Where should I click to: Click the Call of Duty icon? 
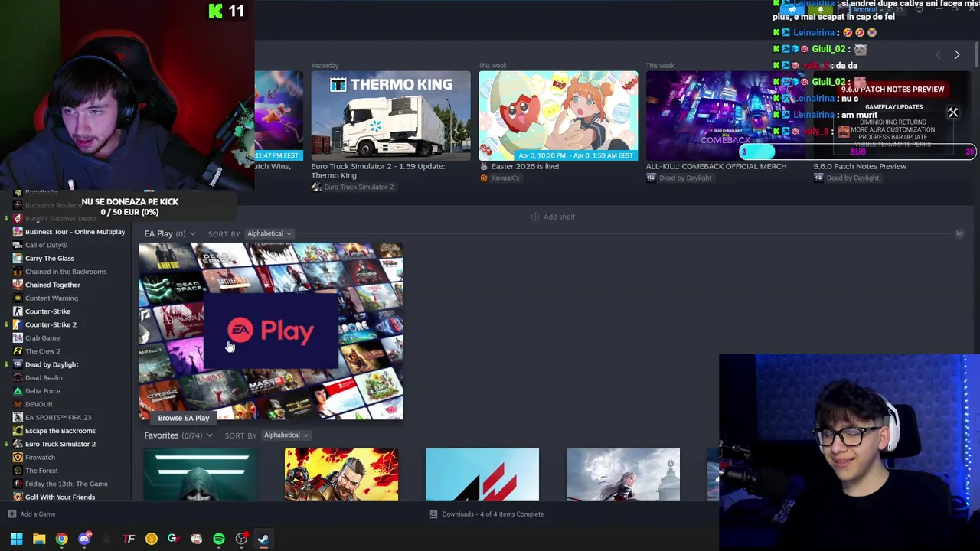(x=18, y=245)
